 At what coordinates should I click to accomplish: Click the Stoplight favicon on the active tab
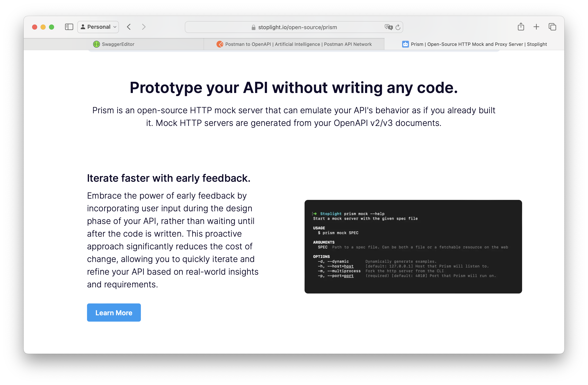406,44
